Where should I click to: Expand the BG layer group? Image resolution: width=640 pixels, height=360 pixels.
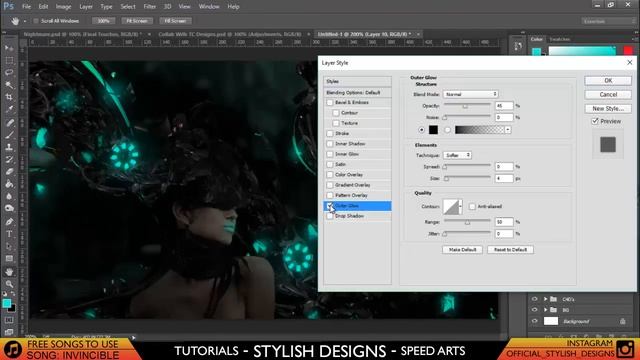pos(545,310)
